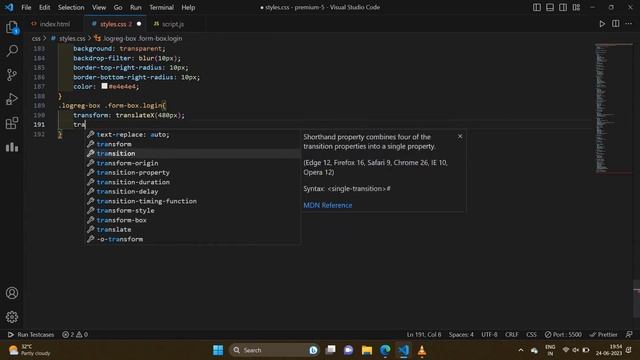Viewport: 640px width, 360px height.
Task: Open the Extensions view
Action: [12, 123]
